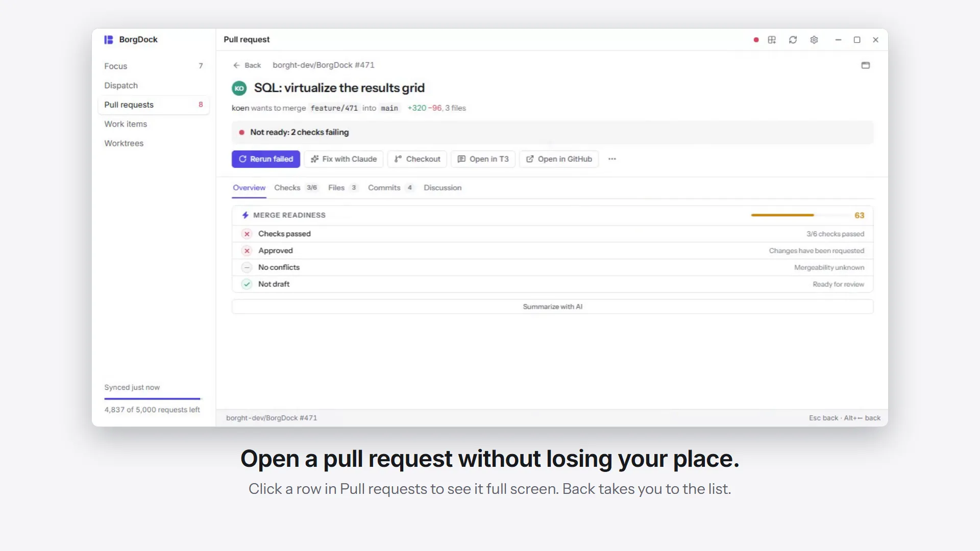Click the BorgDock logo icon
The image size is (980, 551).
point(109,40)
